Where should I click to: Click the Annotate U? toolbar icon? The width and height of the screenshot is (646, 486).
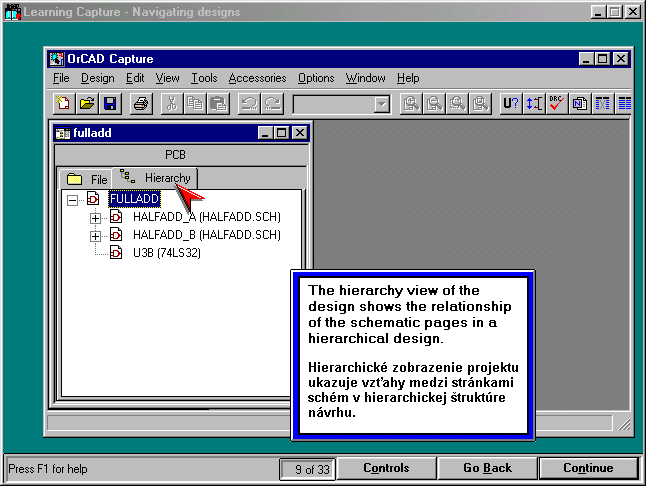pos(510,103)
